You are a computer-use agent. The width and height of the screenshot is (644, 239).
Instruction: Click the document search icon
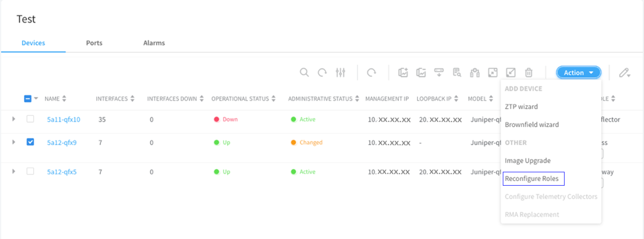457,72
